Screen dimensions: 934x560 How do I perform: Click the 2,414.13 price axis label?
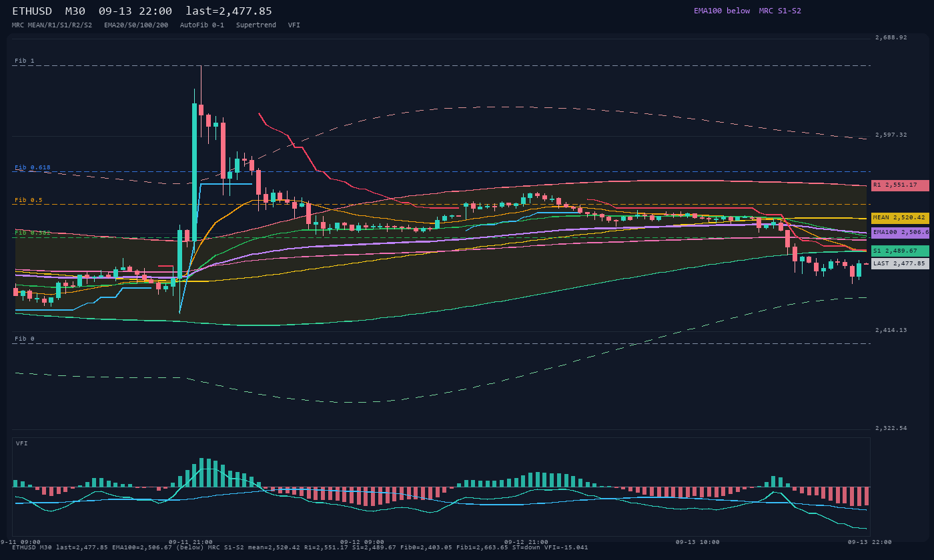point(891,331)
